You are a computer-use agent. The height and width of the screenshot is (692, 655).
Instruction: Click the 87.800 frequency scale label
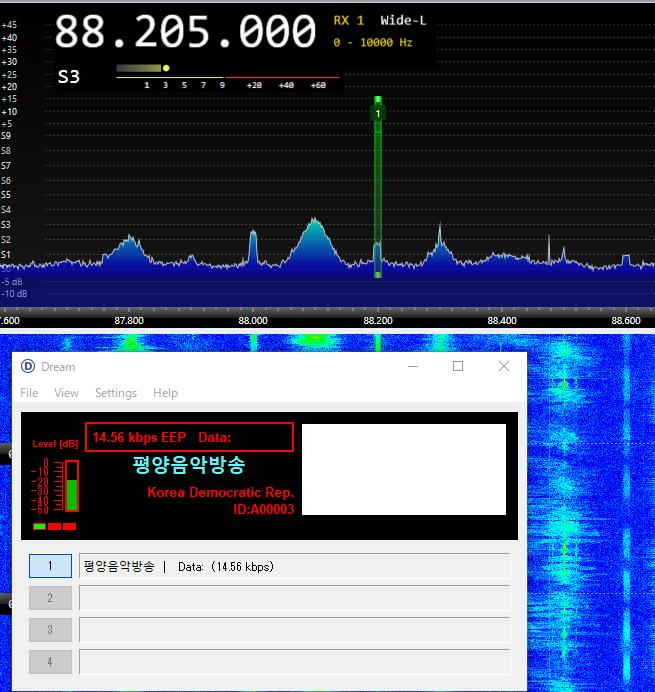click(x=129, y=321)
